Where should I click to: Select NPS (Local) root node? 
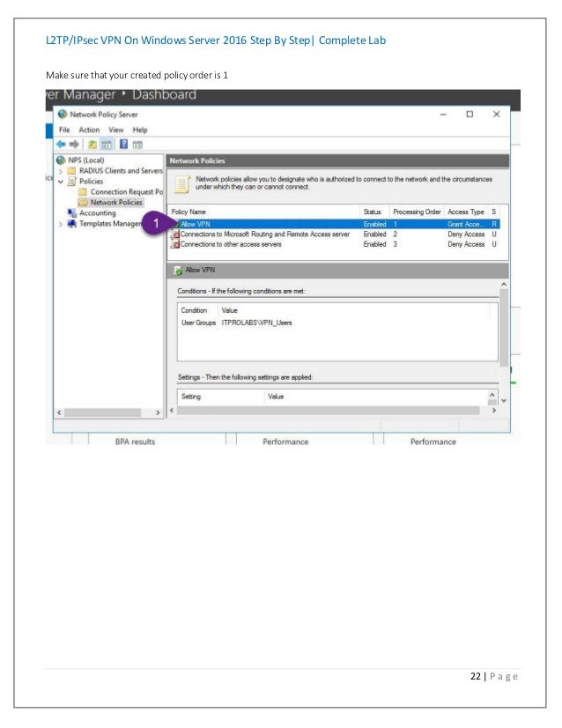[x=85, y=160]
